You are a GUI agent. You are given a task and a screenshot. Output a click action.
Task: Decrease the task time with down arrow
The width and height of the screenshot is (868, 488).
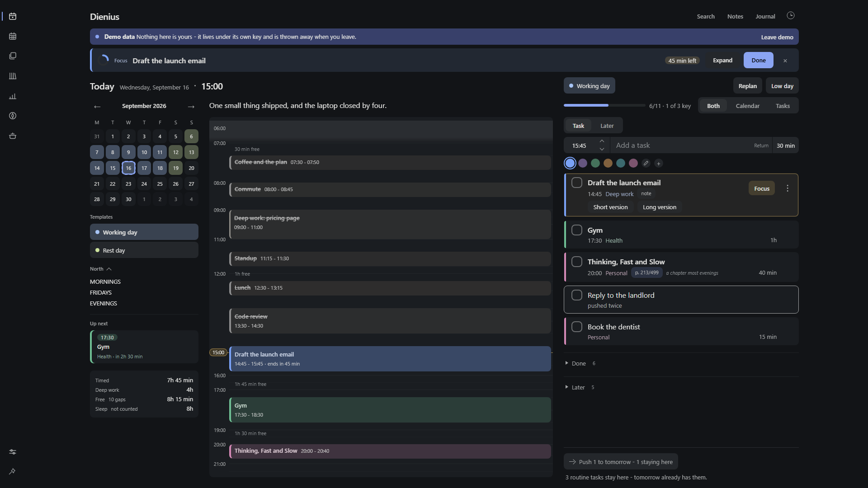602,149
